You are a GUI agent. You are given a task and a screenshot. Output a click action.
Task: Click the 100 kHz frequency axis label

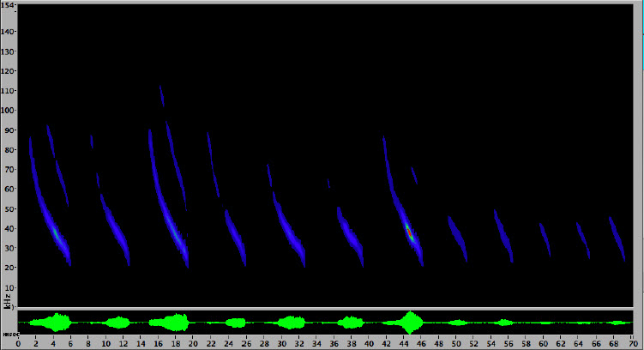click(x=8, y=111)
